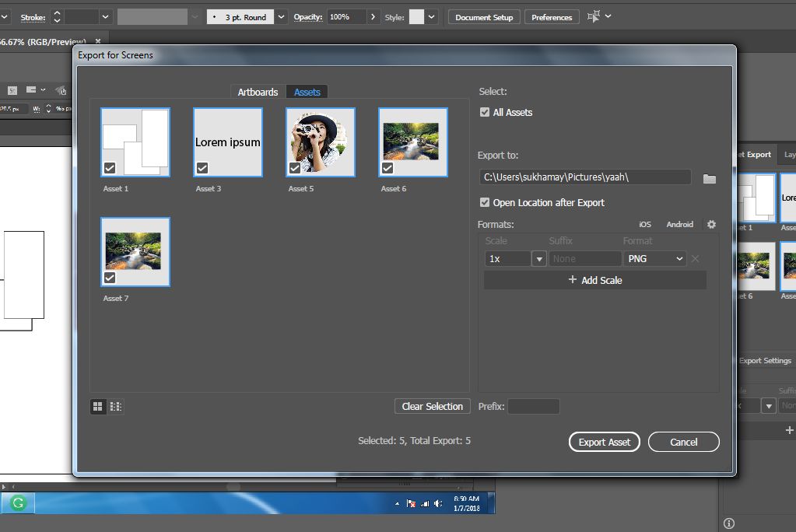Image resolution: width=796 pixels, height=532 pixels.
Task: Open the Style dropdown arrow
Action: pyautogui.click(x=432, y=17)
